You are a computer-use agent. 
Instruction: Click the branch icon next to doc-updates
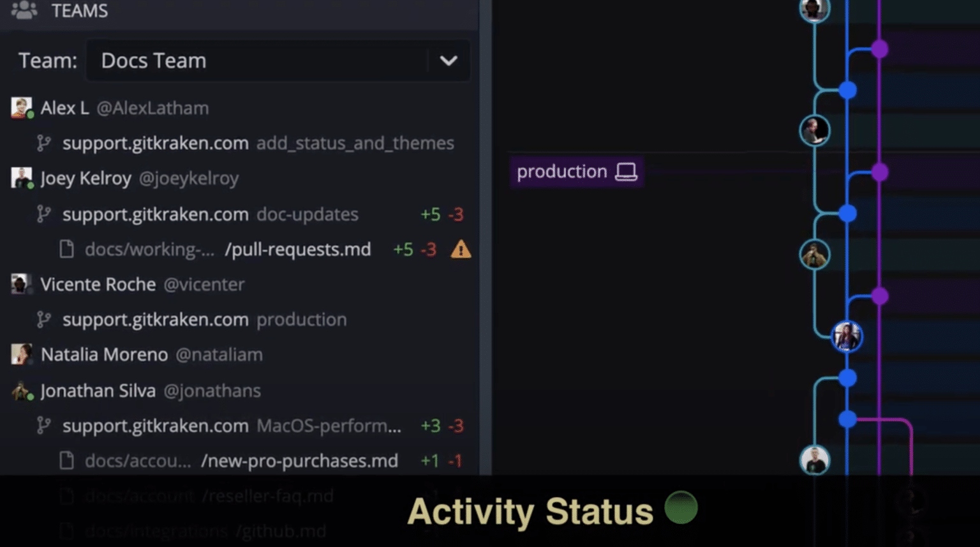tap(45, 214)
